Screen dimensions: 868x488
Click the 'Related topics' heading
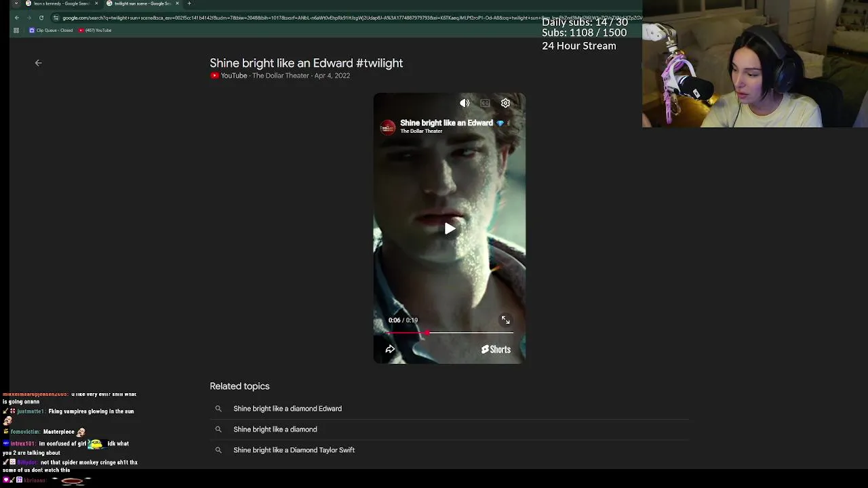[x=239, y=386]
